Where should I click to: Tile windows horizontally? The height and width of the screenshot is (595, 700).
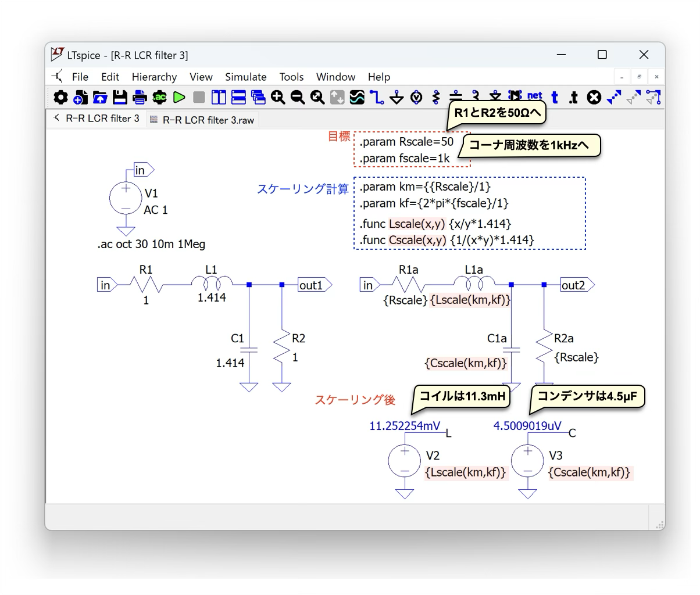[x=238, y=98]
